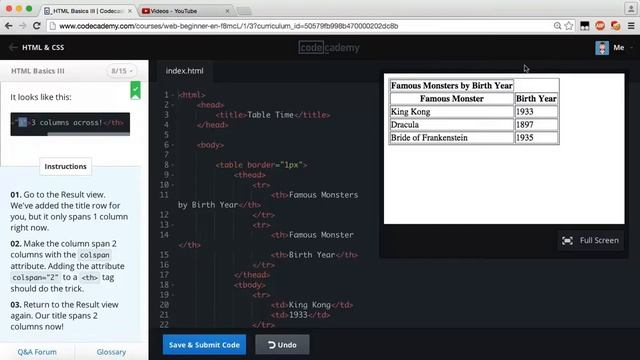Click the zoom magnifier icon in address bar
Image resolution: width=640 pixels, height=360 pixels.
pyautogui.click(x=557, y=26)
